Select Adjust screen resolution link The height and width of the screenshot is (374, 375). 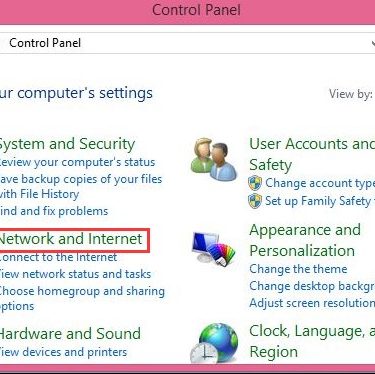coord(312,303)
